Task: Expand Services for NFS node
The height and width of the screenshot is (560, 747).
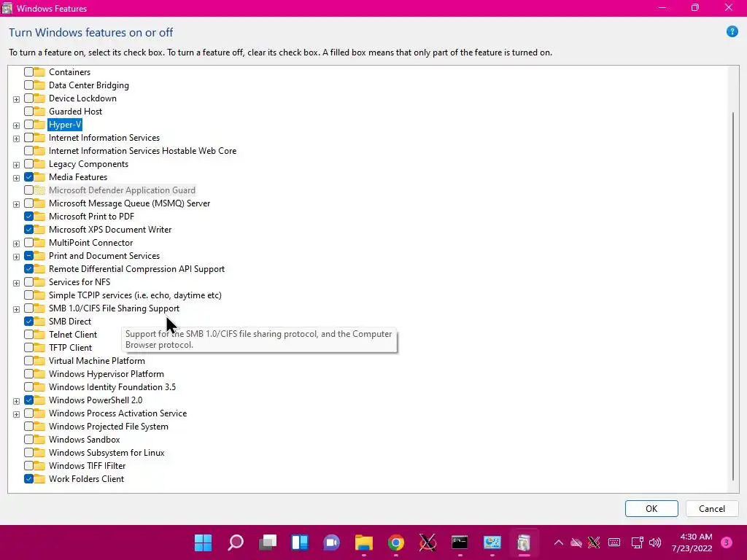Action: [16, 283]
